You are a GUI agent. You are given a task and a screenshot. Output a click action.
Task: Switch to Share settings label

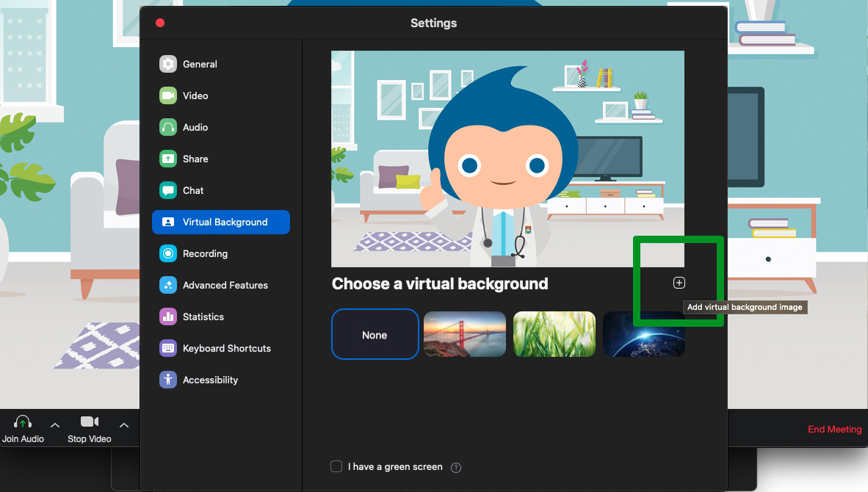point(195,159)
